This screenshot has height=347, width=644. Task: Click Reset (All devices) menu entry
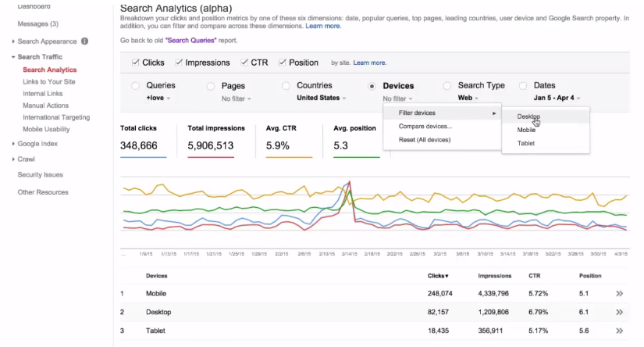425,140
